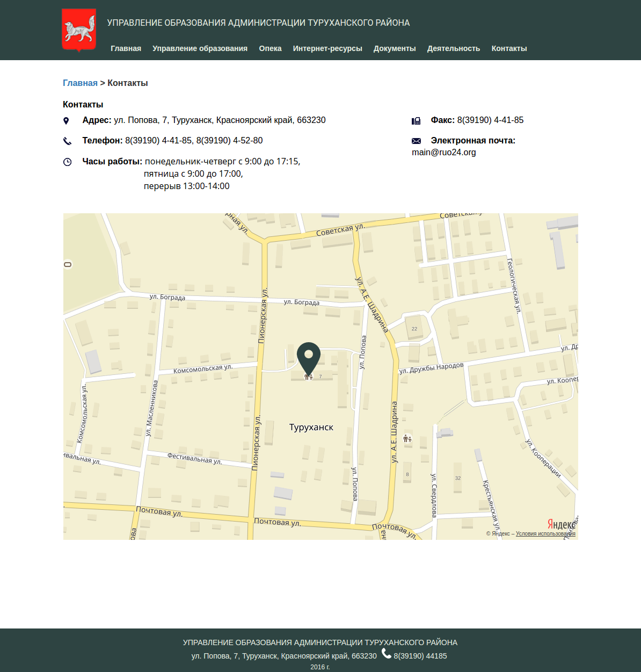This screenshot has height=672, width=641.
Task: Click the Контакты page heading
Action: 83,105
